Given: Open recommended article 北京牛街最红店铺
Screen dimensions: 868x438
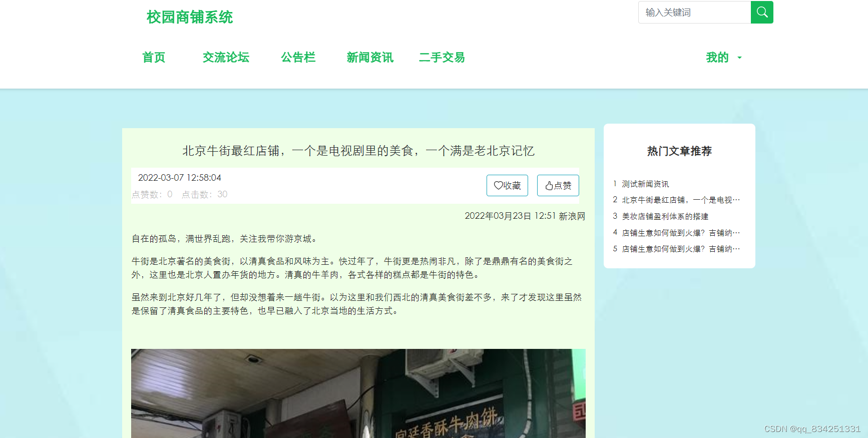Looking at the screenshot, I should (x=681, y=200).
